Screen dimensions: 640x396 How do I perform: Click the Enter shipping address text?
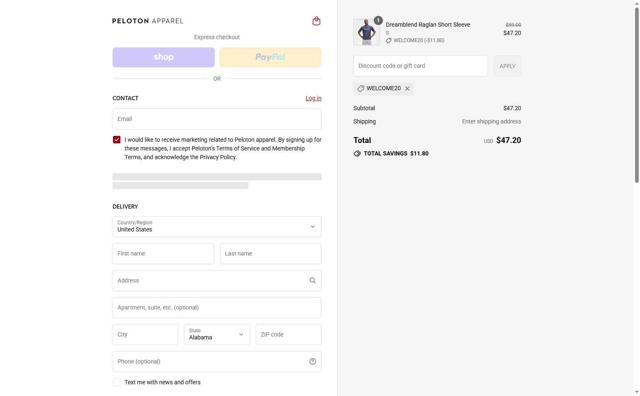[491, 122]
